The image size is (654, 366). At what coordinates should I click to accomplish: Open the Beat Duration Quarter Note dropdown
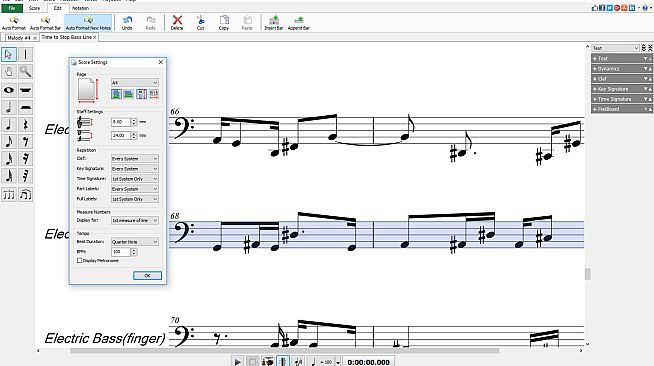pos(135,242)
